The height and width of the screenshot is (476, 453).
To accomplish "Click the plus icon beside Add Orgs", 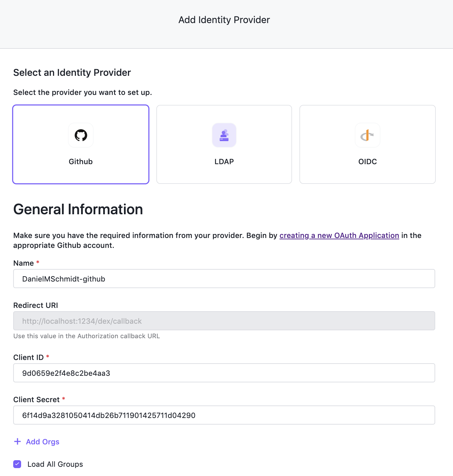I will pos(17,442).
